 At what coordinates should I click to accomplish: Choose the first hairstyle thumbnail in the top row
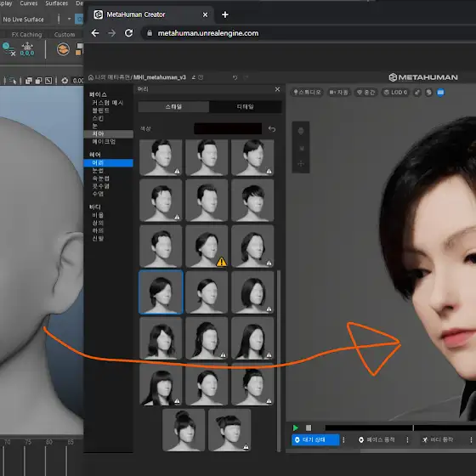[x=161, y=157]
